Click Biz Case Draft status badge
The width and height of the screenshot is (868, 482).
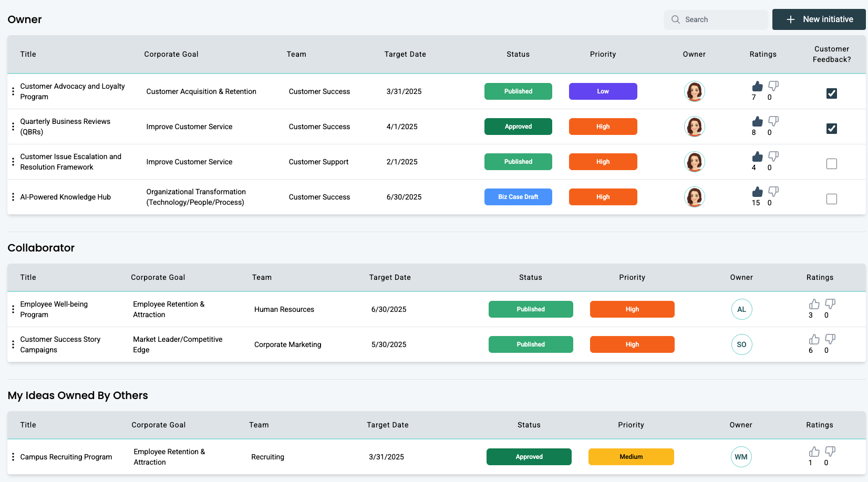click(518, 197)
